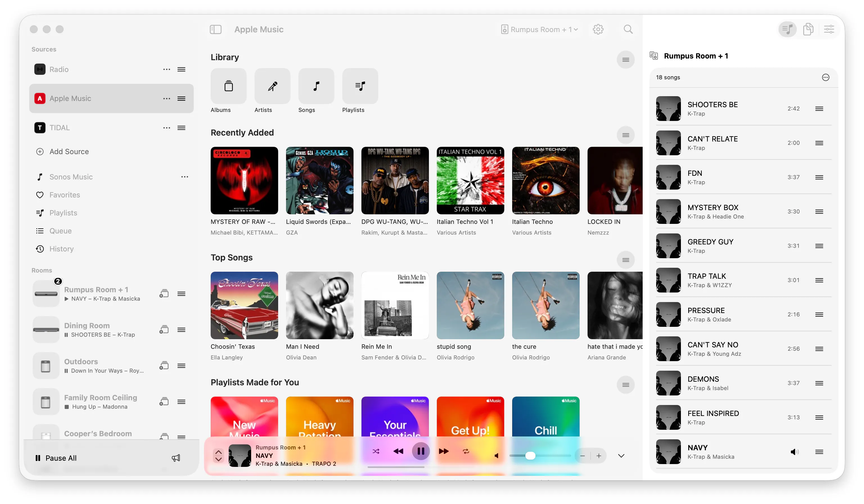This screenshot has height=504, width=864.
Task: Toggle the sidebar panel icon
Action: coord(215,30)
